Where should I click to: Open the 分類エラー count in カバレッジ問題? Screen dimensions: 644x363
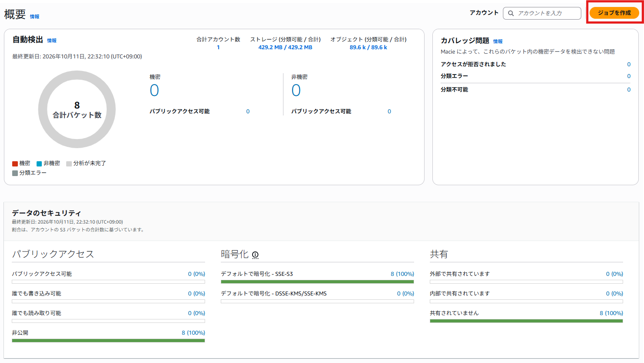(x=629, y=76)
